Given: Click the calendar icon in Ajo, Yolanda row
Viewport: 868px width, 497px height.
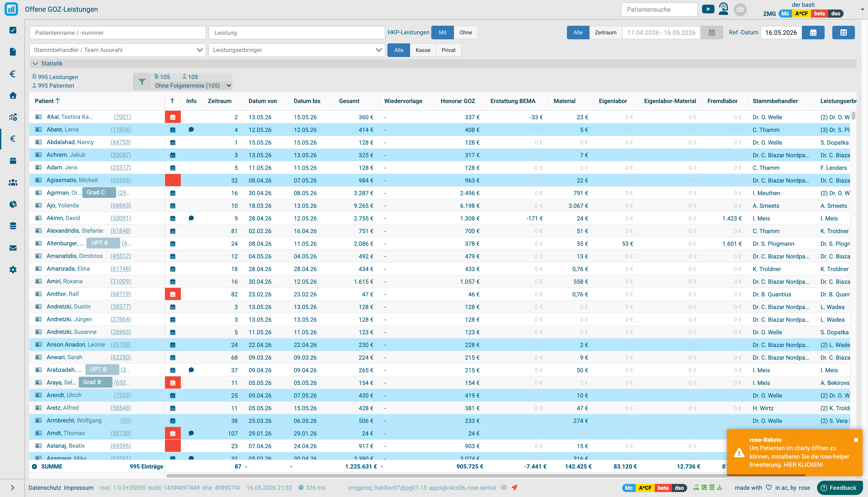Looking at the screenshot, I should coord(173,206).
